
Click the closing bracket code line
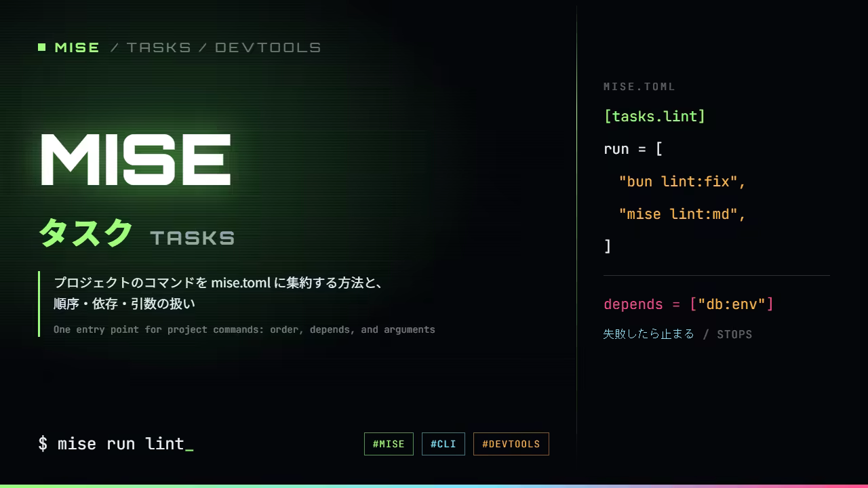click(608, 246)
